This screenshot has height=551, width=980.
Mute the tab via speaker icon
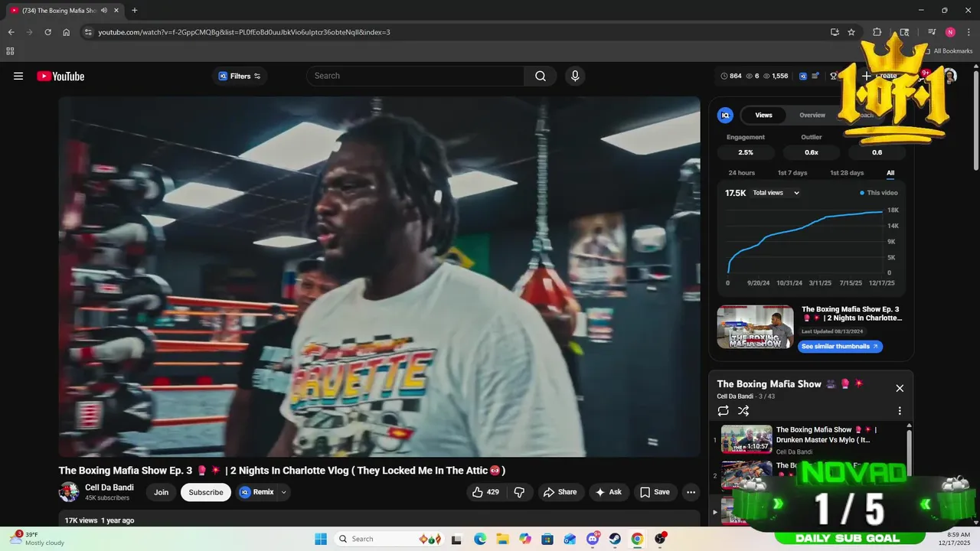[x=104, y=11]
